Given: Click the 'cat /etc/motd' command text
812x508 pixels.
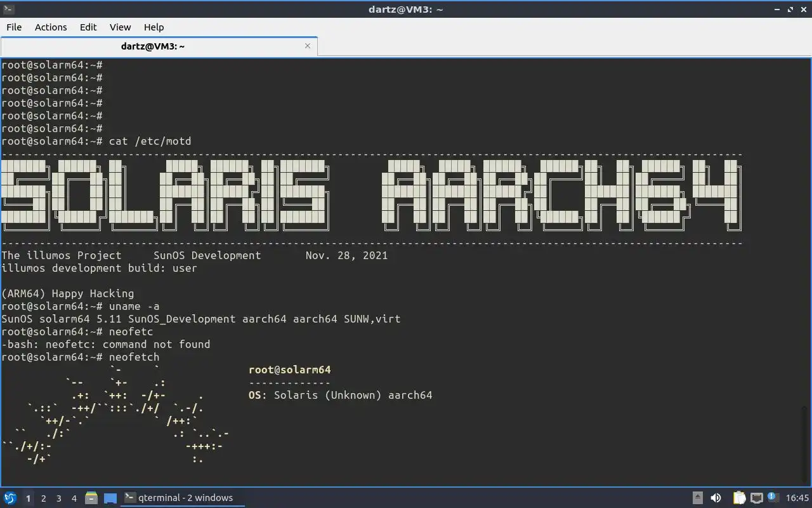Looking at the screenshot, I should (x=150, y=141).
